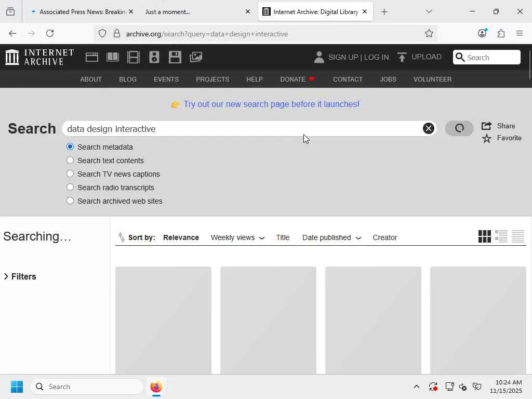Show hidden system tray icons
Viewport: 532px width, 399px height.
(416, 387)
